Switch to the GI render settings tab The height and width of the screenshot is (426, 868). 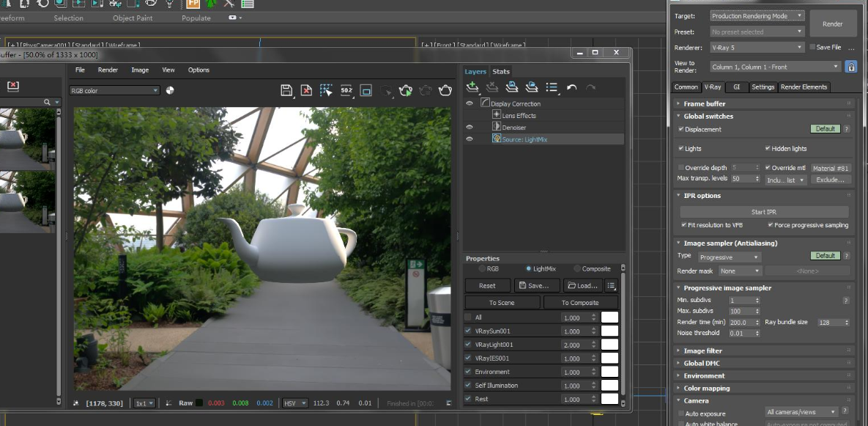tap(736, 87)
